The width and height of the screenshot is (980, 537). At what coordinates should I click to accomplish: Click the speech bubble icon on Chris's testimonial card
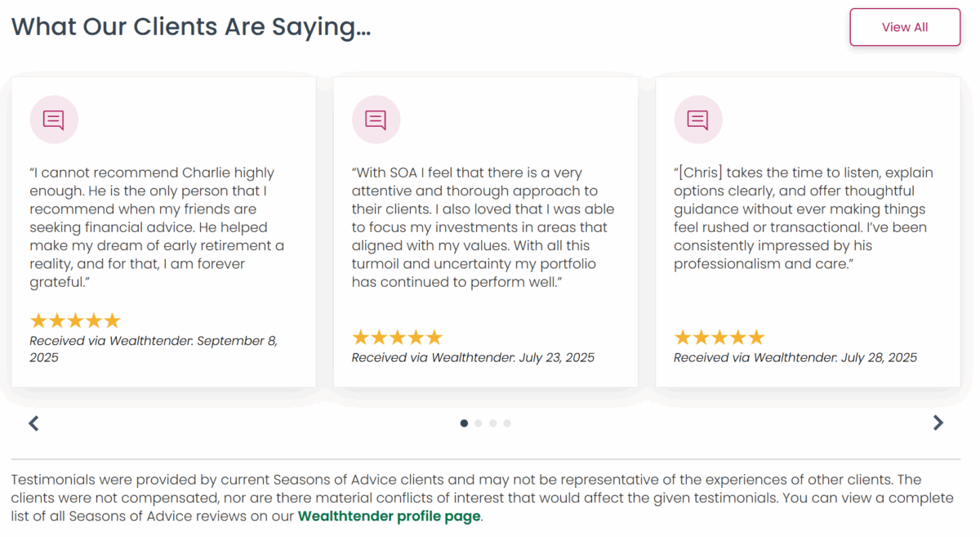[698, 119]
